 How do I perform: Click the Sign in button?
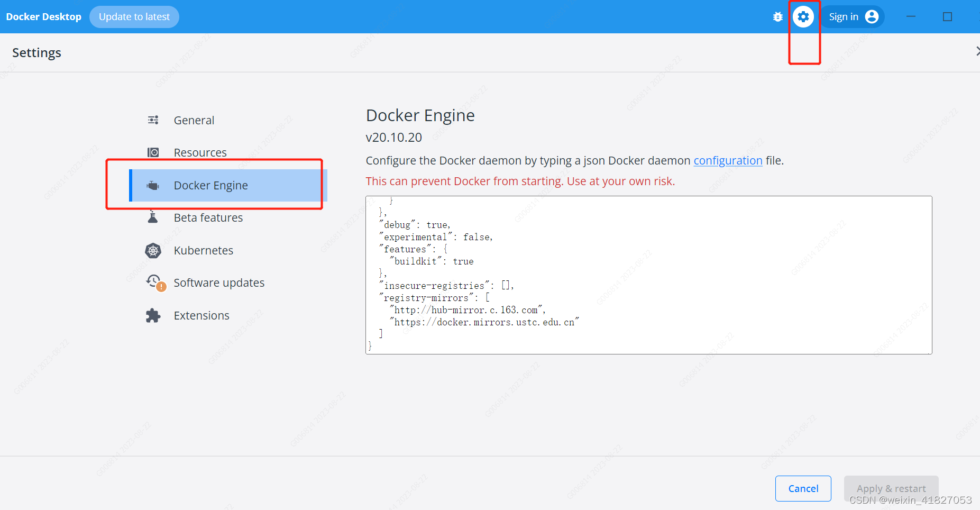pos(853,17)
